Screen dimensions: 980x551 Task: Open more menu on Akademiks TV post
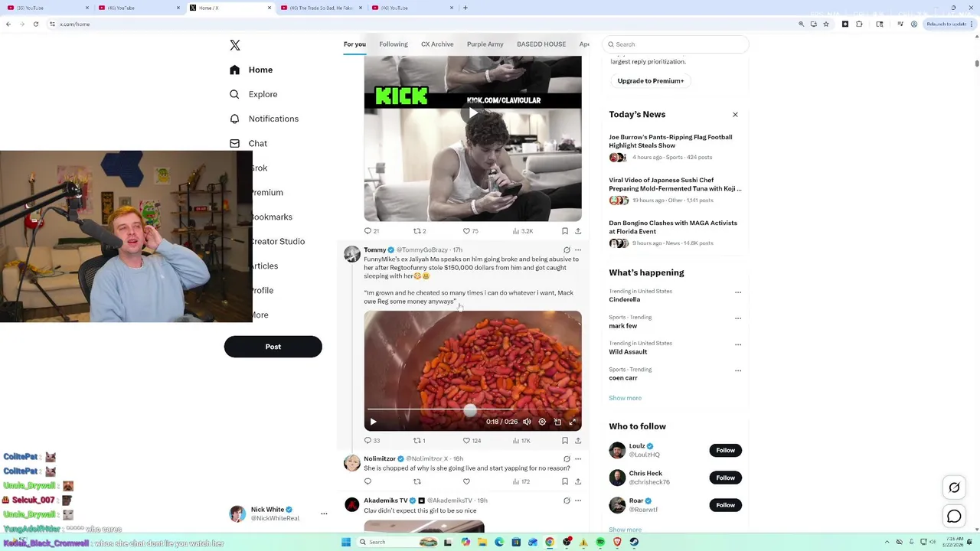click(578, 500)
